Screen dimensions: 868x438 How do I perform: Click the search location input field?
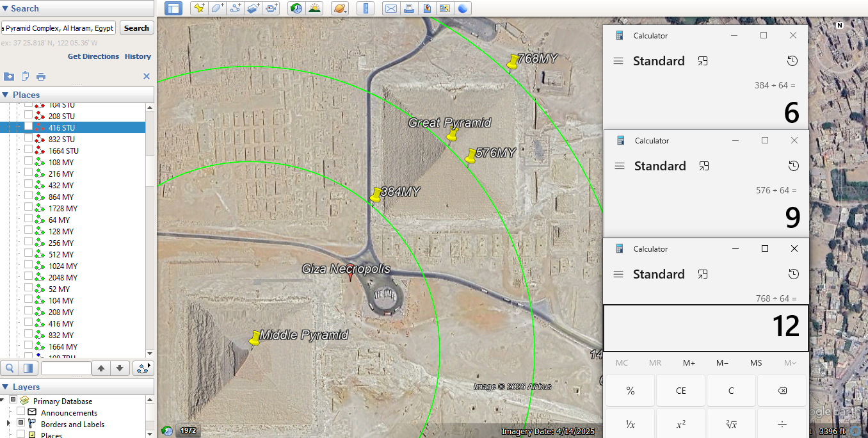(x=58, y=28)
